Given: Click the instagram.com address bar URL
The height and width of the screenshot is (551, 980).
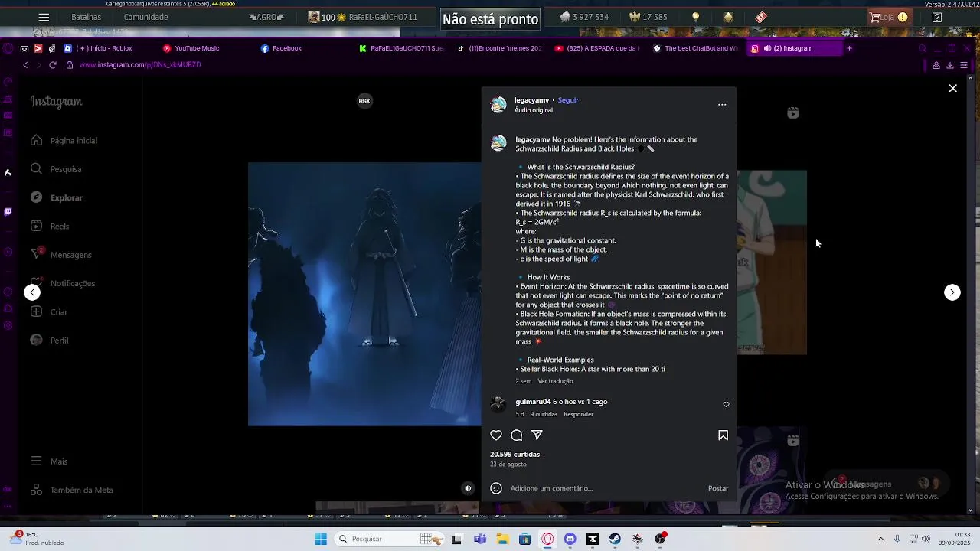Looking at the screenshot, I should pyautogui.click(x=140, y=65).
